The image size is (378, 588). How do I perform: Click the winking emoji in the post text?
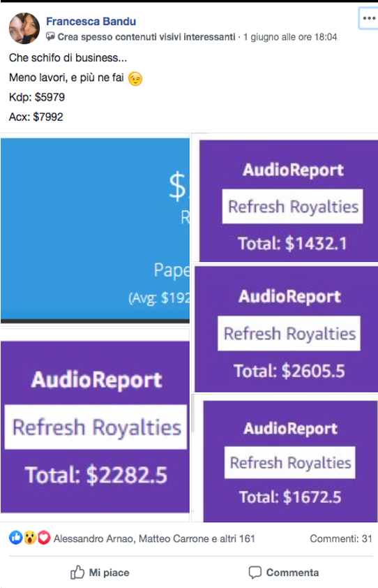tap(135, 79)
